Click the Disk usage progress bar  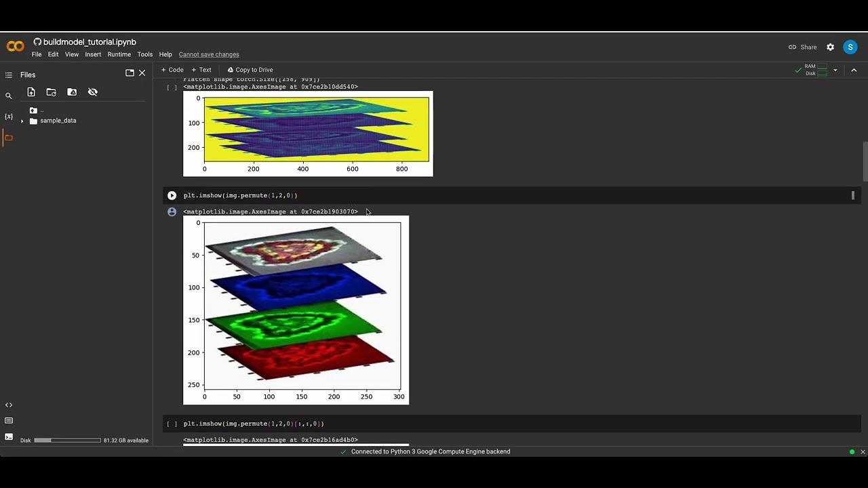click(67, 441)
